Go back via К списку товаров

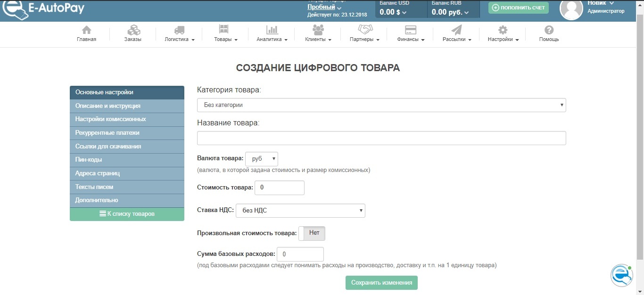(127, 214)
